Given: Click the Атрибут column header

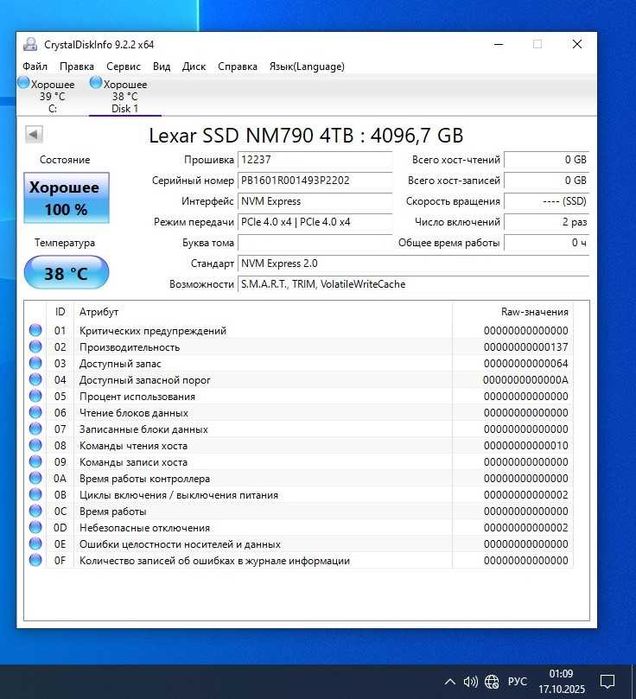Looking at the screenshot, I should tap(263, 312).
